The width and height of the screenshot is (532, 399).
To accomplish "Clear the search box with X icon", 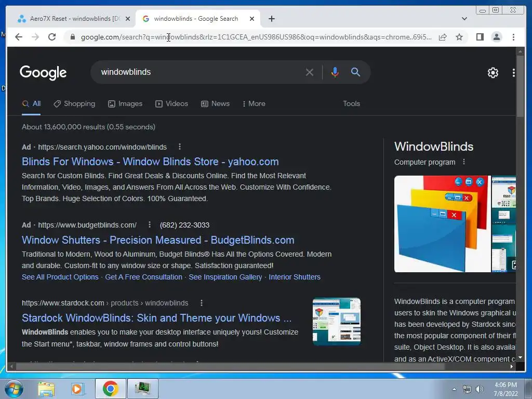I will click(310, 72).
